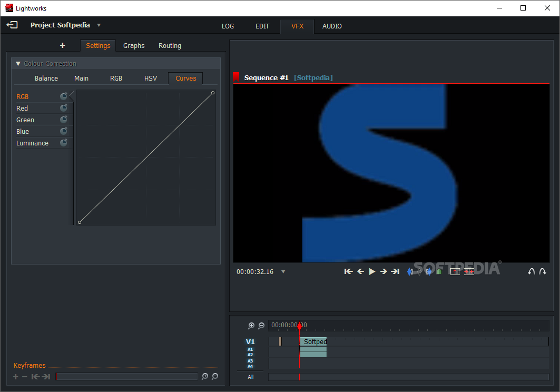Select the VFX workspace tab
Image resolution: width=560 pixels, height=392 pixels.
(297, 26)
